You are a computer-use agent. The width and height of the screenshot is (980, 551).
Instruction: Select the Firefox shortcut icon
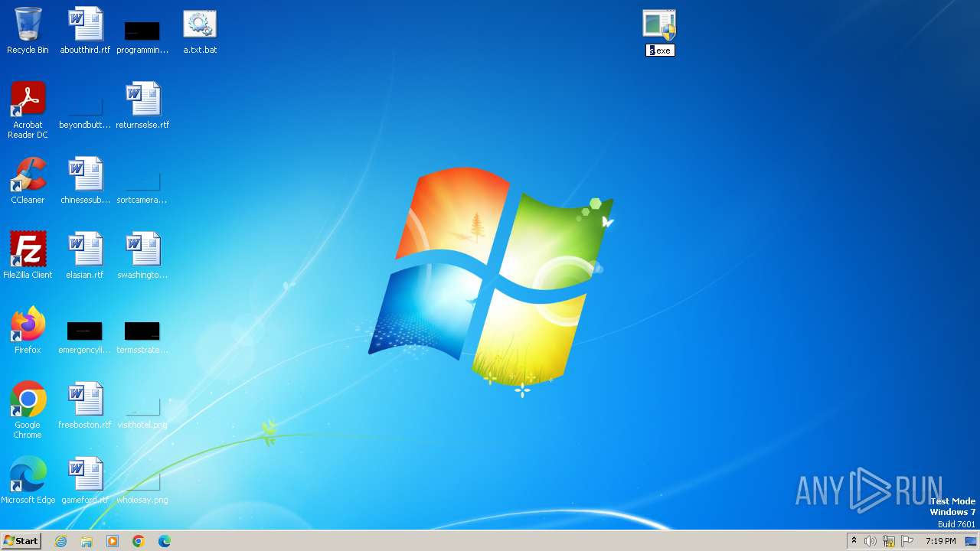pyautogui.click(x=28, y=324)
